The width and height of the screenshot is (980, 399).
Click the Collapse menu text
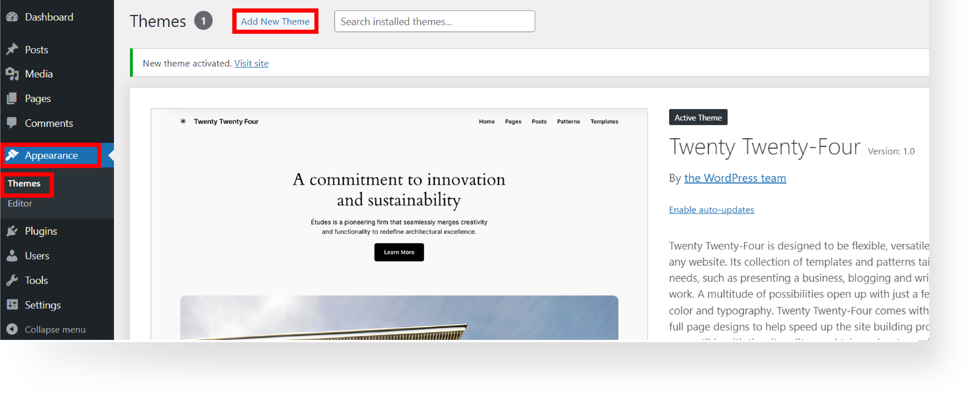pos(55,330)
